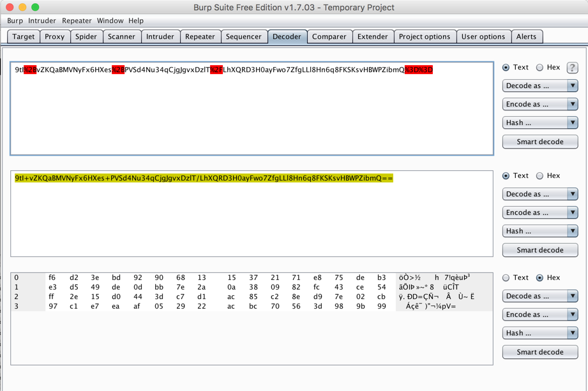Switch to the Scanner tab
This screenshot has height=391, width=588.
[121, 36]
